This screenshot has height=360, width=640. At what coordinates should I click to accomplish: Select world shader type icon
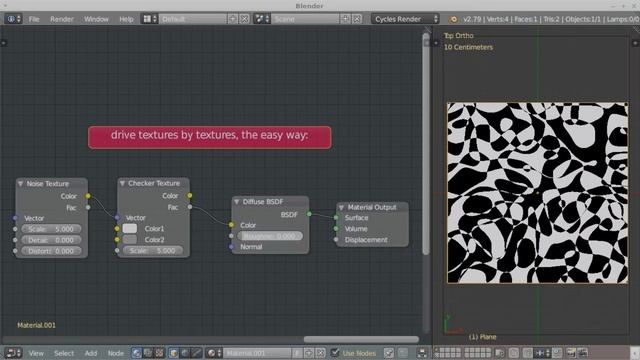point(185,353)
